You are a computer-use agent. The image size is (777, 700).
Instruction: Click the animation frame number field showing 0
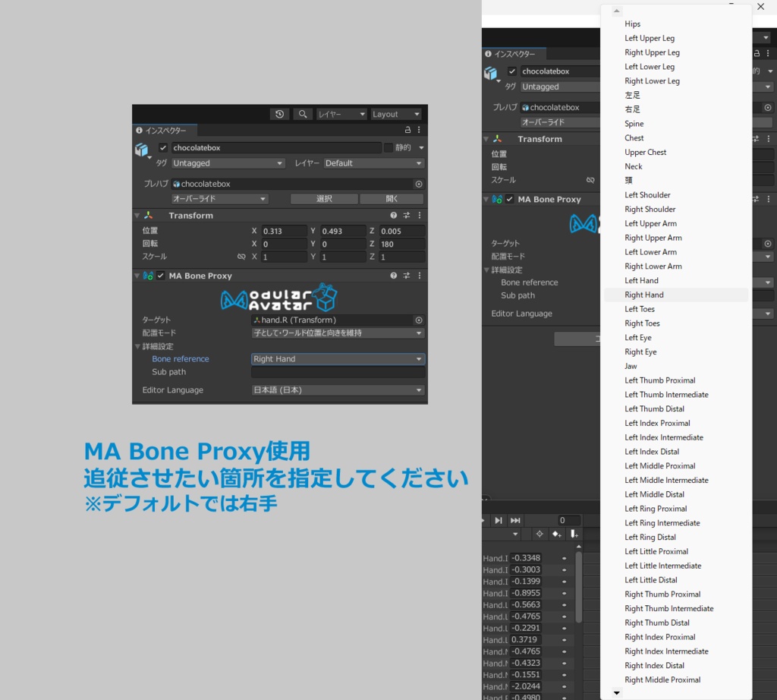coord(569,520)
